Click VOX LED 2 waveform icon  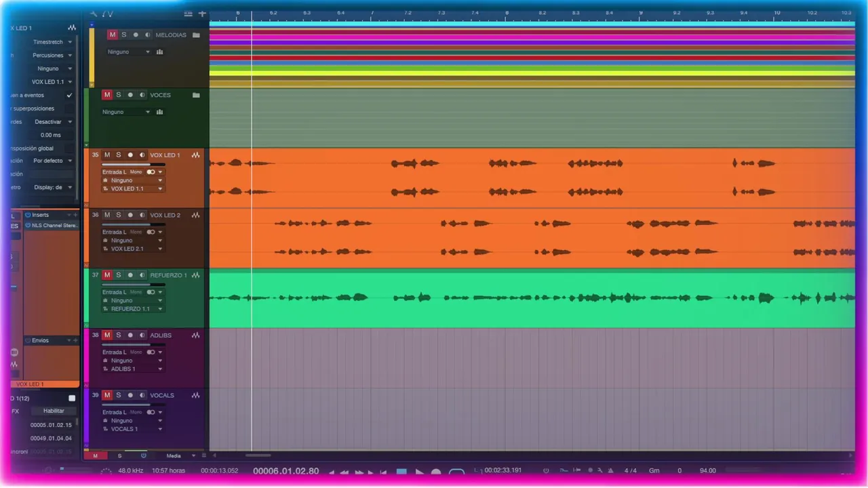[195, 215]
